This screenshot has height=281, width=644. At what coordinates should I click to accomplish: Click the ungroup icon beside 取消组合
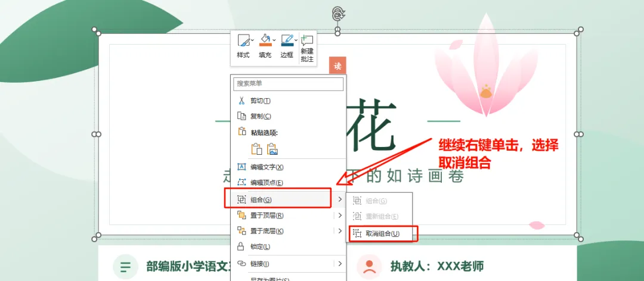click(357, 233)
